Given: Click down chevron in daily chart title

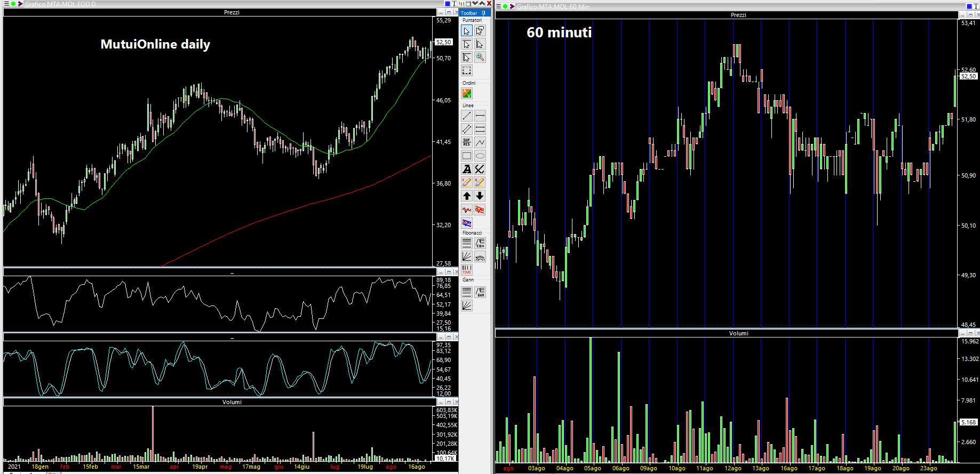Looking at the screenshot, I should point(475,4).
